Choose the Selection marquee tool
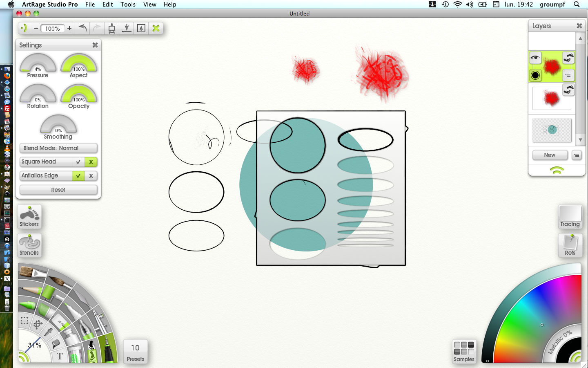The height and width of the screenshot is (368, 588). [x=24, y=321]
